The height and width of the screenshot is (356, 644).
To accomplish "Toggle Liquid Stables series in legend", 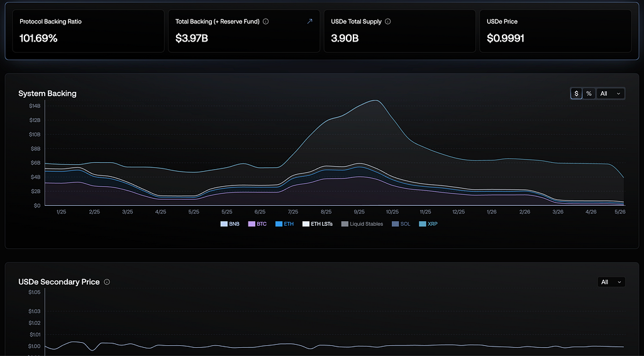I will tap(362, 224).
